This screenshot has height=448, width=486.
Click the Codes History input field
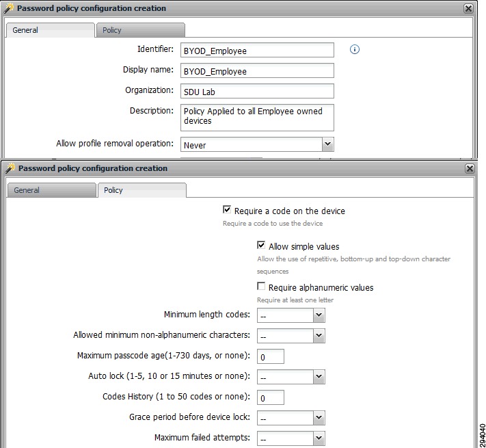pos(271,397)
